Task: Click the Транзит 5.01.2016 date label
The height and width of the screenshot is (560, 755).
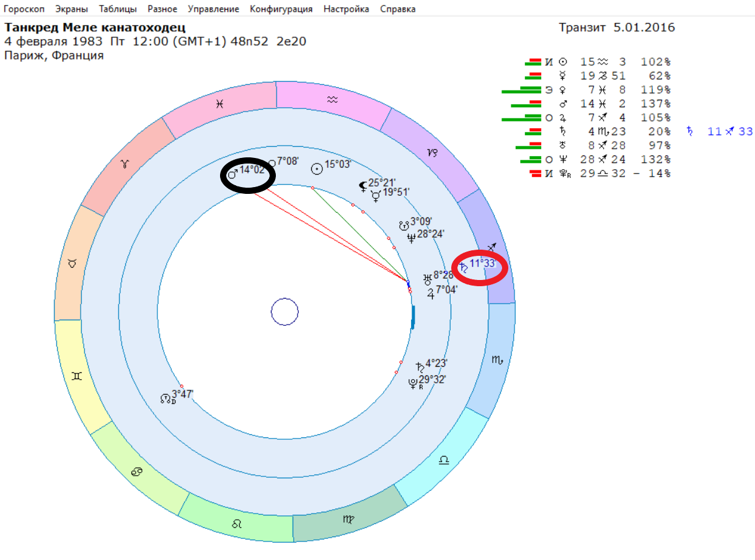Action: 617,27
